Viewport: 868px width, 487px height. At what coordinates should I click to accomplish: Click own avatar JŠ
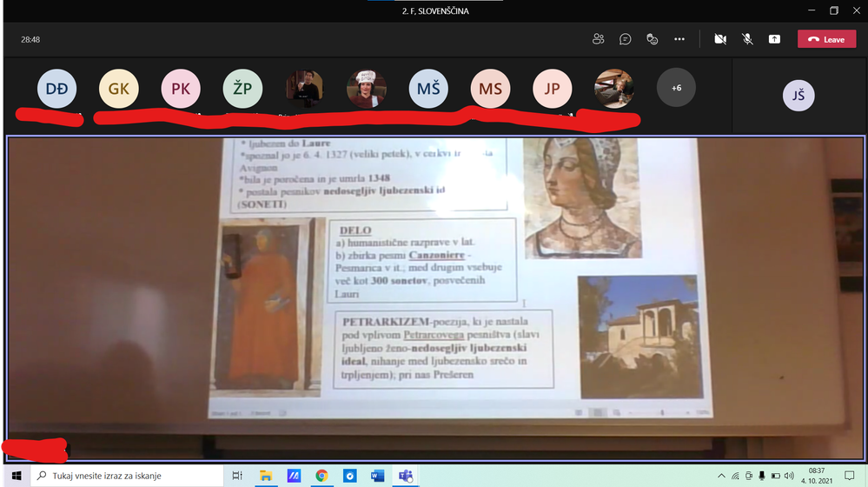pyautogui.click(x=798, y=96)
